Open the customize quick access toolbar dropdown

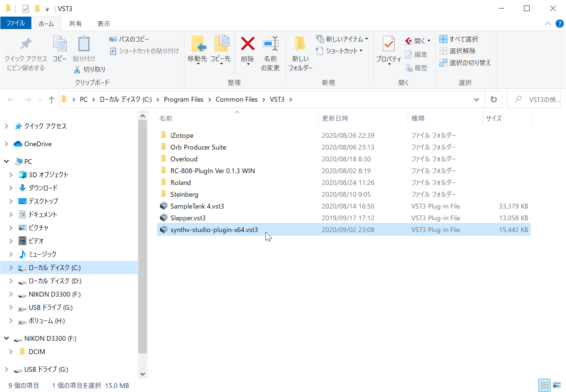(47, 9)
